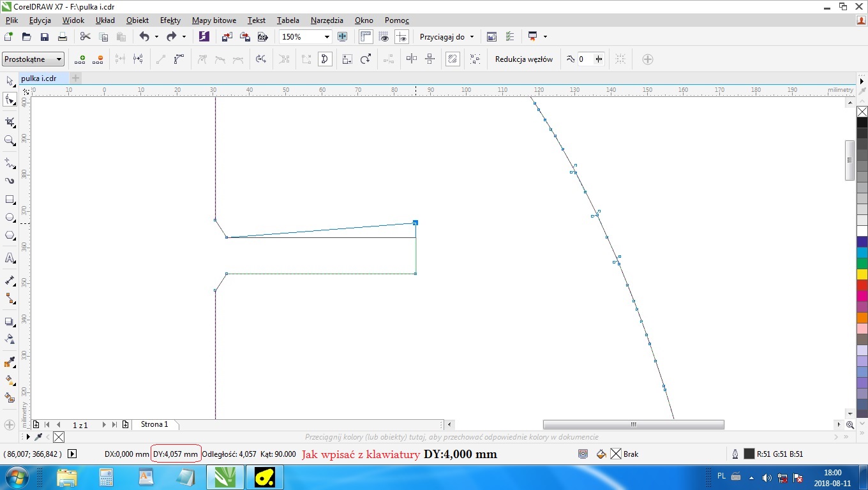Select the Color Eyedropper tool

[x=10, y=362]
